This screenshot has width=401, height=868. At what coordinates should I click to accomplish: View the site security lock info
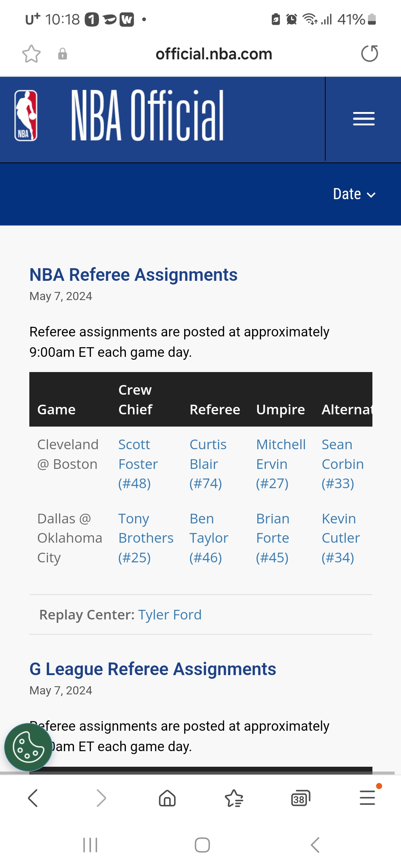[x=62, y=54]
